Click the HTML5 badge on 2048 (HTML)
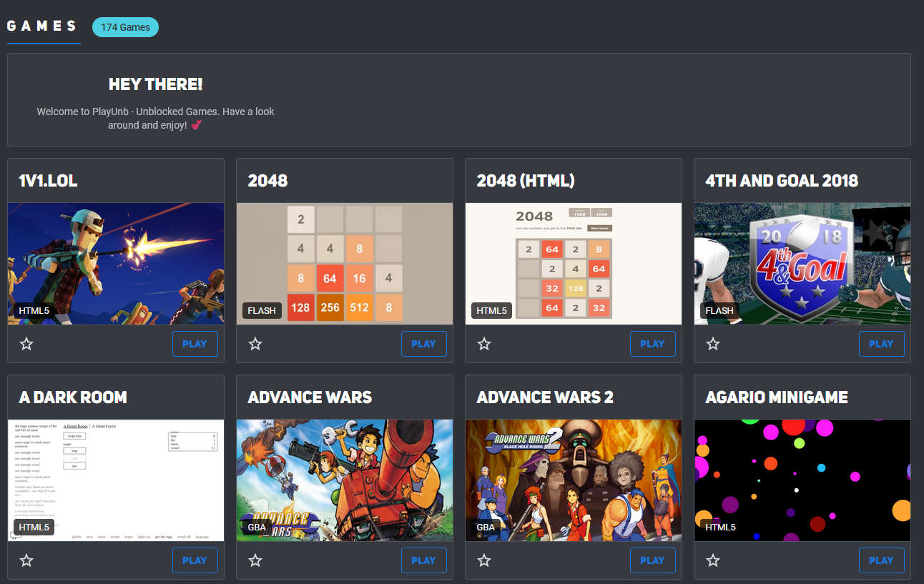 pyautogui.click(x=491, y=311)
